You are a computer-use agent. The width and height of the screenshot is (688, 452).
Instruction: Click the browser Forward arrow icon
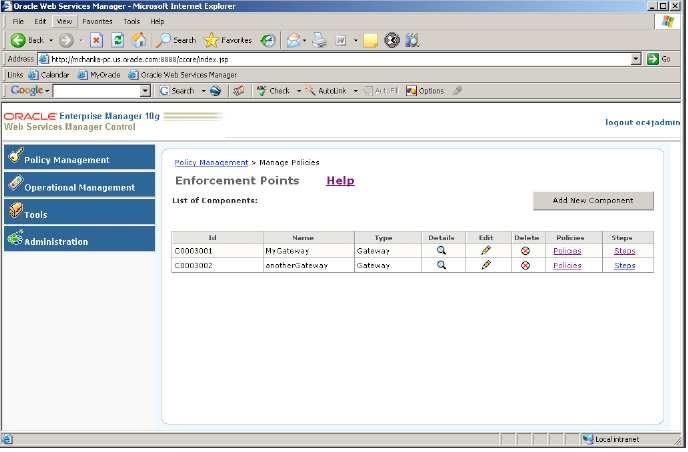click(x=66, y=40)
